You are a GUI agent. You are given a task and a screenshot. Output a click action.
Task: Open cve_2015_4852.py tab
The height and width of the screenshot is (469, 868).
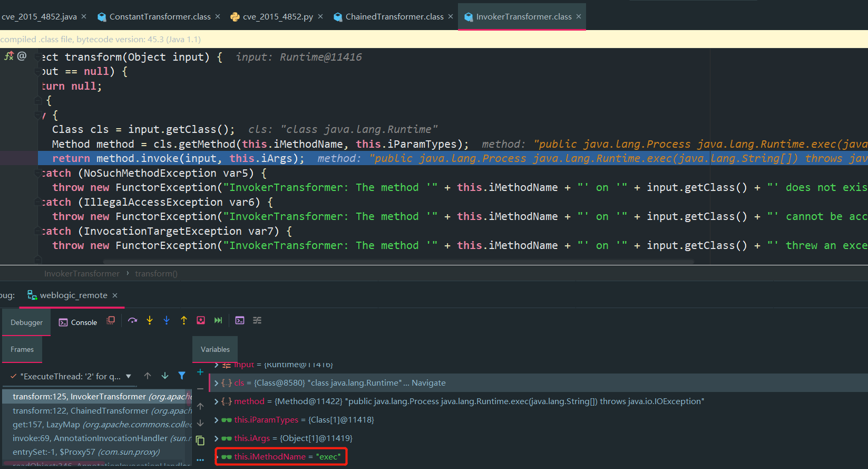coord(278,17)
